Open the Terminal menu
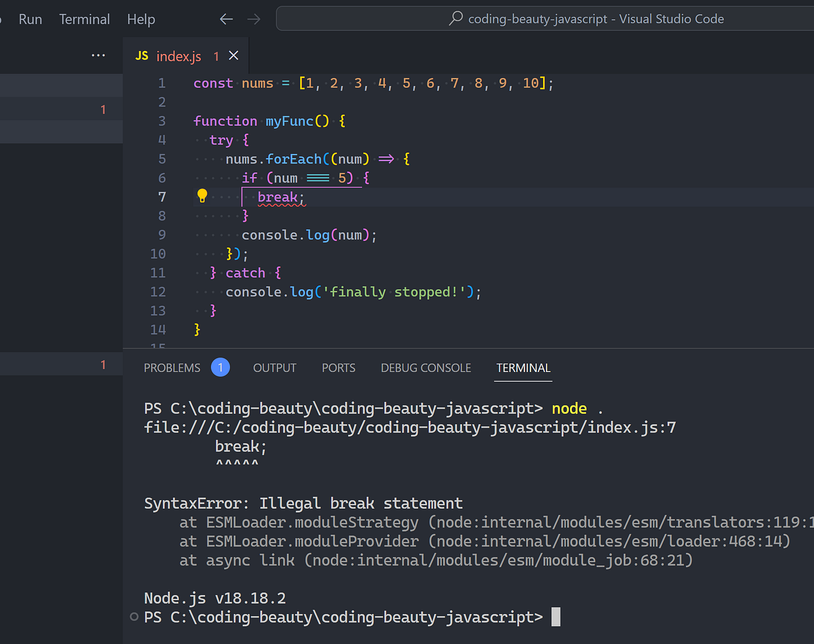The image size is (814, 644). [x=84, y=19]
